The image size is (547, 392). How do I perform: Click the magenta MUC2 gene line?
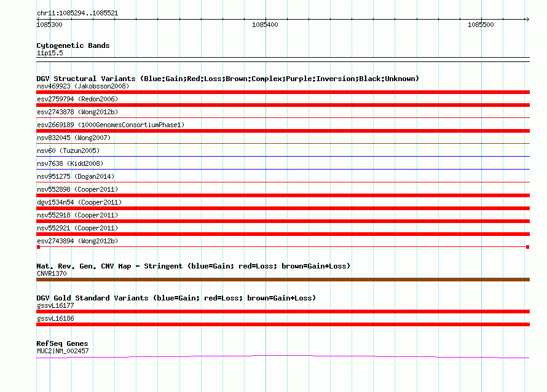tap(283, 356)
